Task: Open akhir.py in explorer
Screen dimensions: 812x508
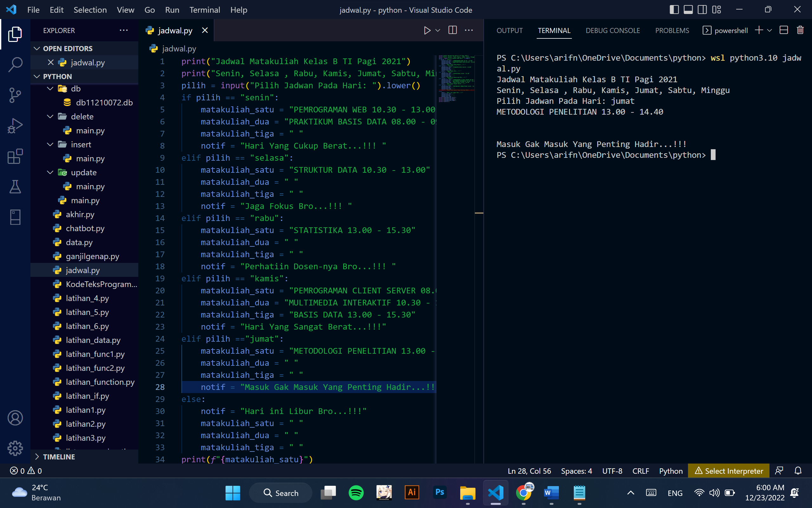Action: tap(84, 214)
